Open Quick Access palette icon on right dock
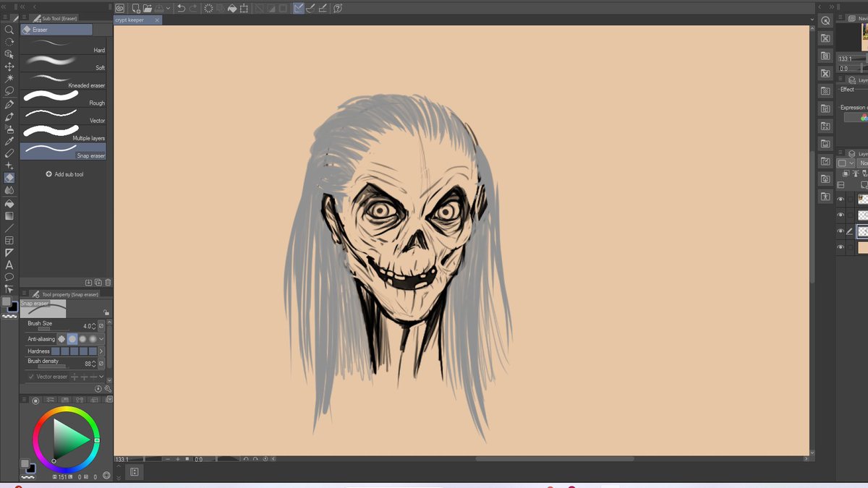This screenshot has height=488, width=868. 825,20
